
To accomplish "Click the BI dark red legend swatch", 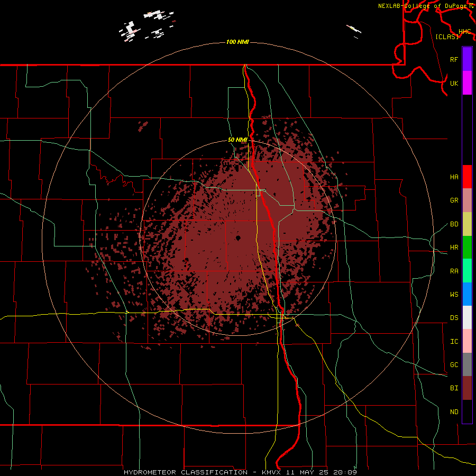I will 467,388.
